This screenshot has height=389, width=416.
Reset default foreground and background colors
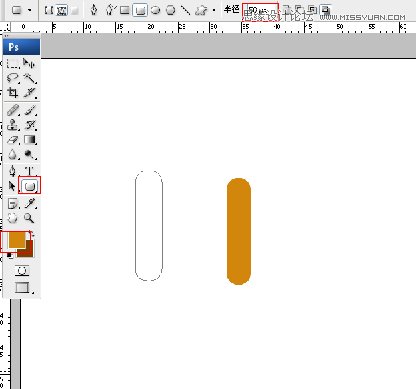pyautogui.click(x=10, y=256)
